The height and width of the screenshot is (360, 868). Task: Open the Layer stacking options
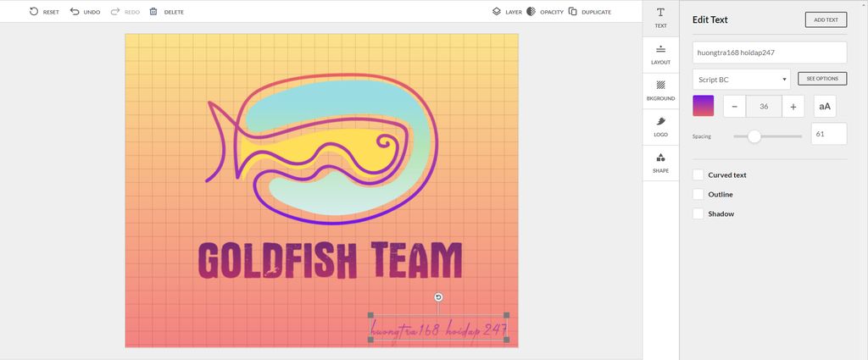point(507,12)
